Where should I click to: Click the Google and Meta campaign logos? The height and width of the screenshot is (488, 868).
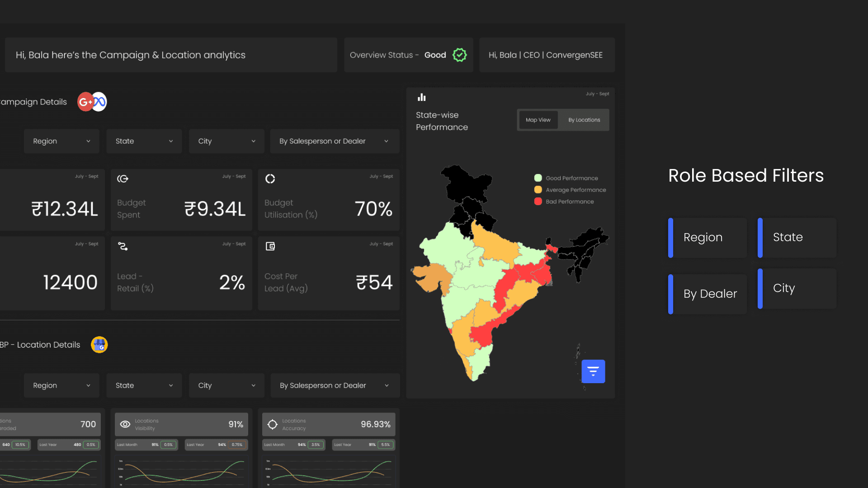coord(92,102)
